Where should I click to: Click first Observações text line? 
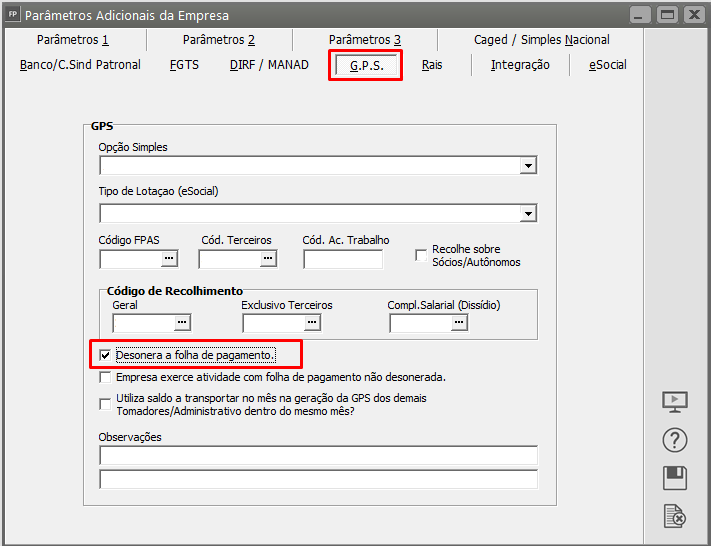(319, 455)
